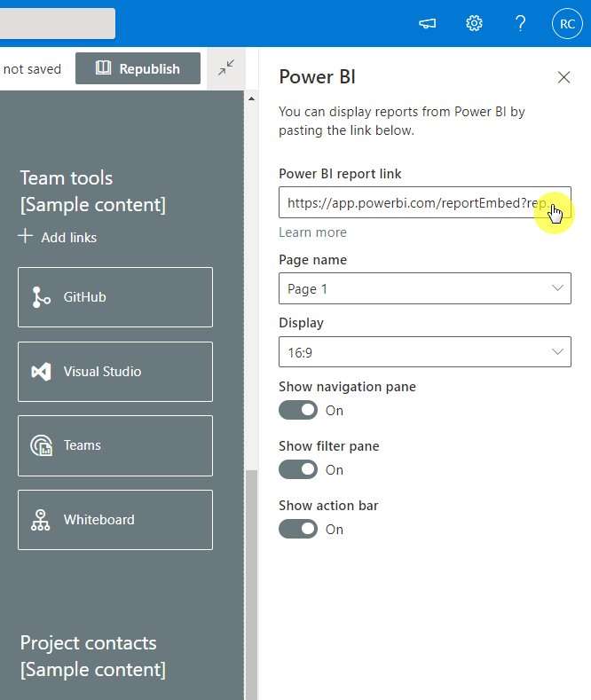
Task: Click the search box in top bar
Action: tap(57, 23)
